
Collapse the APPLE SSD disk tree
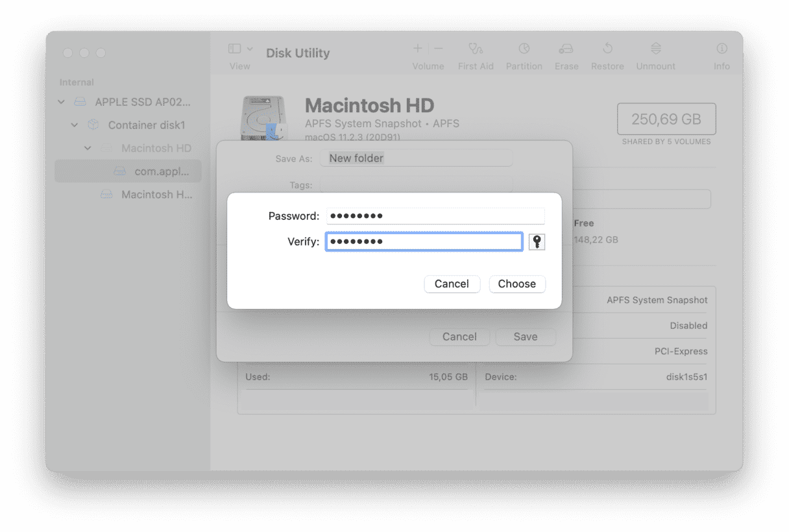(62, 102)
